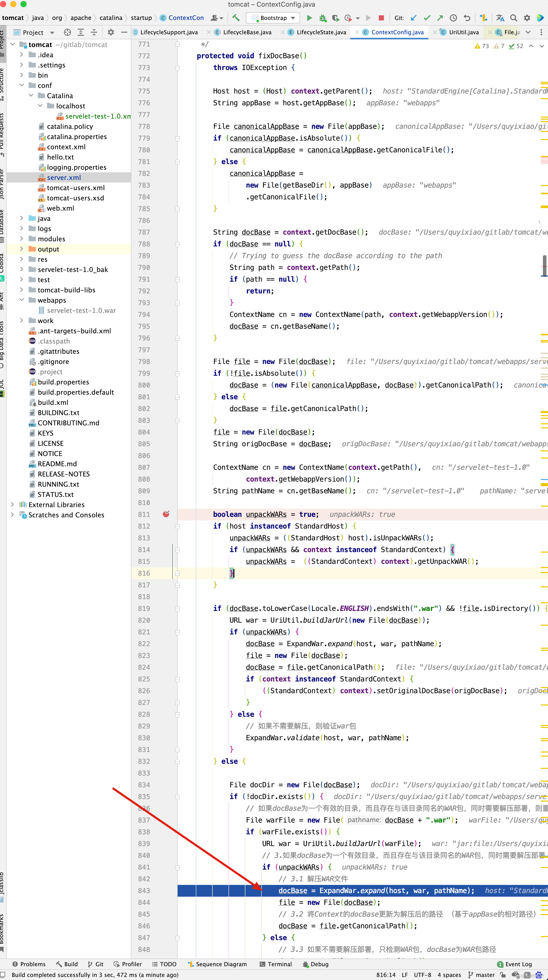Click Git update project arrow
The height and width of the screenshot is (980, 548).
(x=413, y=18)
